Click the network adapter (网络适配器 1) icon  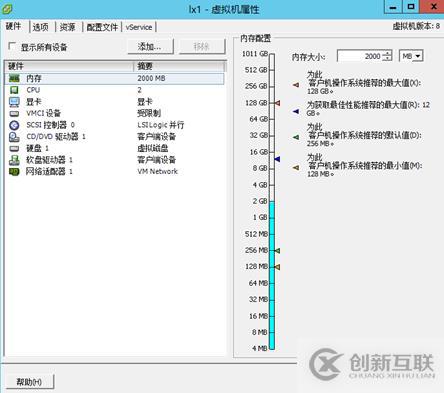14,172
